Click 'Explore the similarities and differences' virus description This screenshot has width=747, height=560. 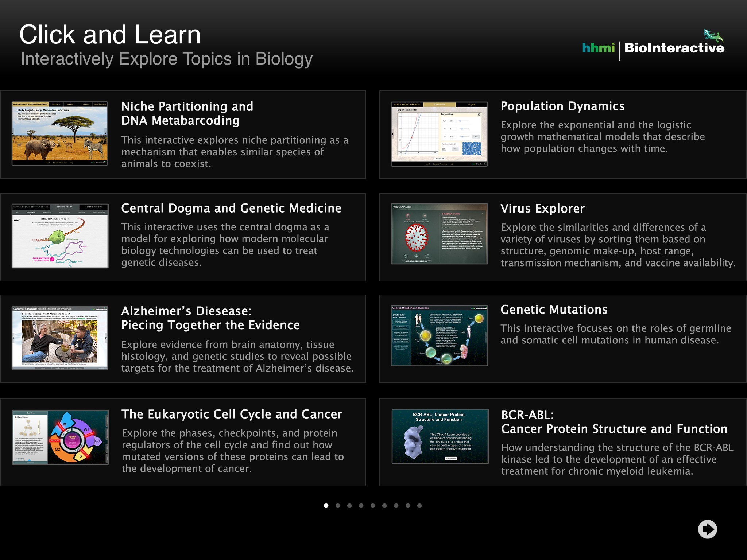coord(618,245)
